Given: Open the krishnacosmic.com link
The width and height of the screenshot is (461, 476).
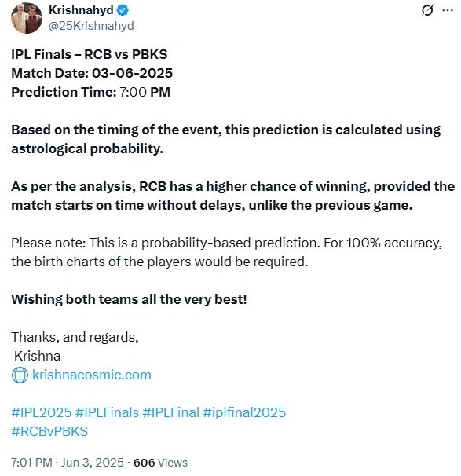Looking at the screenshot, I should pos(92,375).
